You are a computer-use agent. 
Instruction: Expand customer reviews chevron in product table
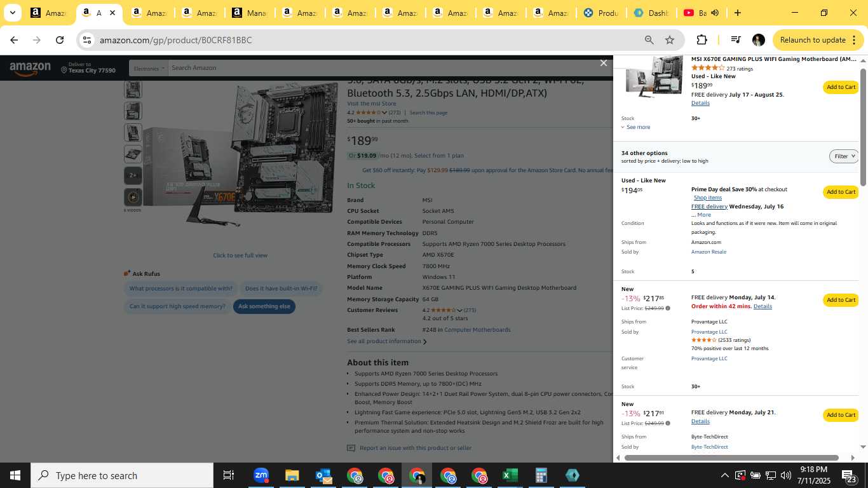point(459,311)
